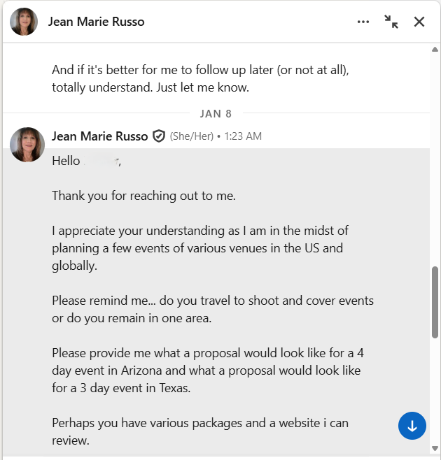Viewport: 441px width, 460px height.
Task: Click the 'Please remind me' travel question paragraph
Action: pyautogui.click(x=213, y=309)
